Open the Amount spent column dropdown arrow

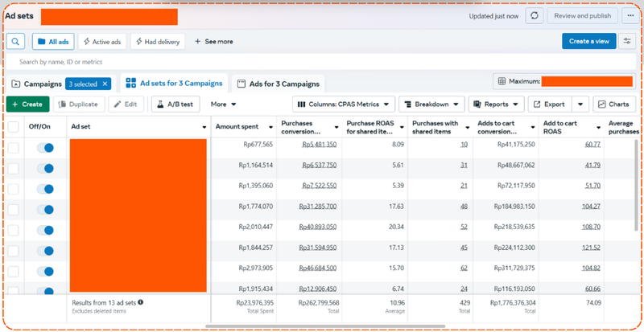(270, 127)
